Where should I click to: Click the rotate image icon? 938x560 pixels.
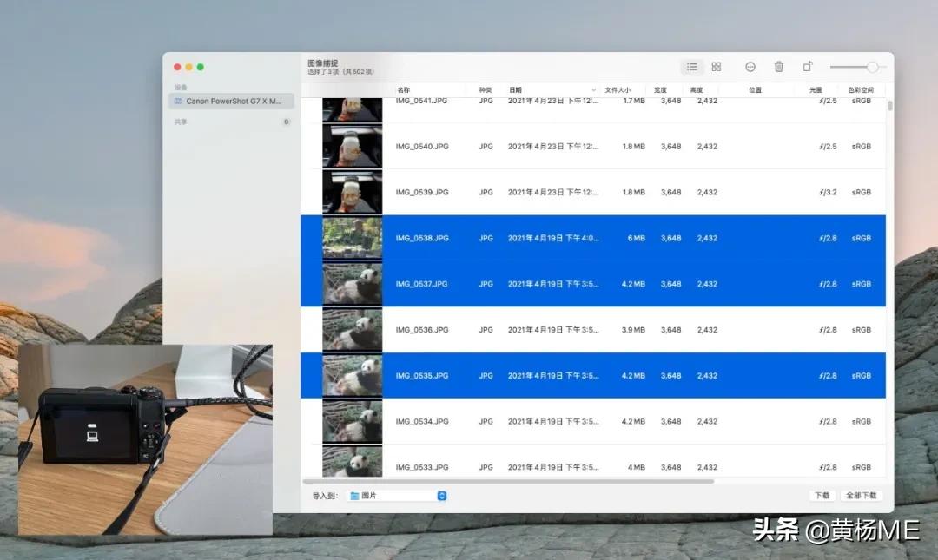click(x=807, y=67)
